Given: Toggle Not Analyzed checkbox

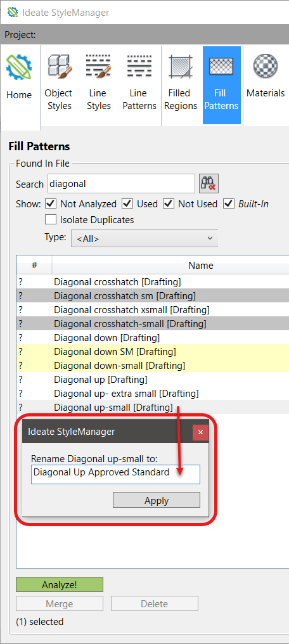Looking at the screenshot, I should [51, 203].
